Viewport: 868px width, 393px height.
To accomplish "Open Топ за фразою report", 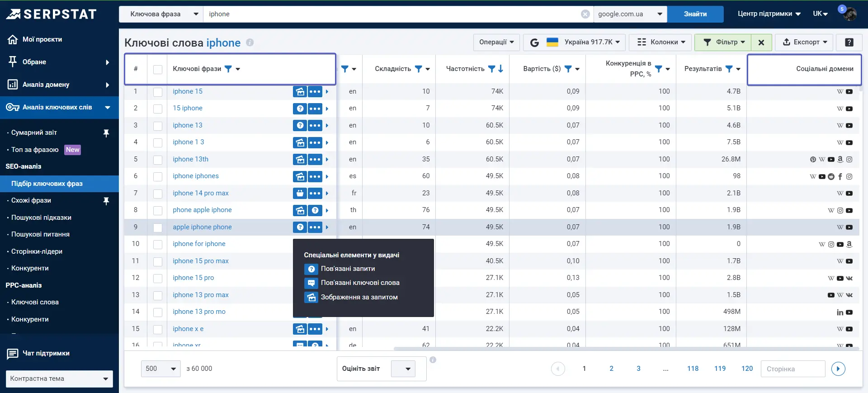I will point(35,150).
